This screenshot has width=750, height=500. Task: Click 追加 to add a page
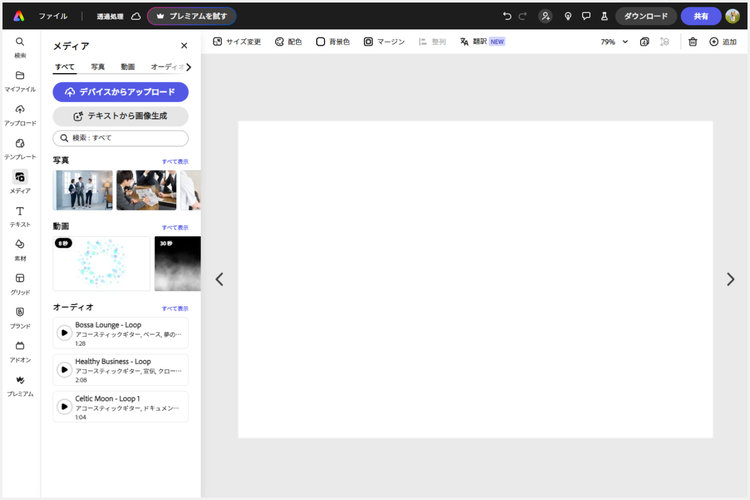click(723, 42)
